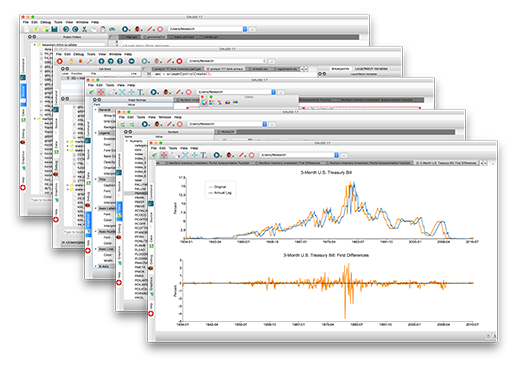
Task: Collapse the Legend section in Graph Settings
Action: [x=95, y=133]
